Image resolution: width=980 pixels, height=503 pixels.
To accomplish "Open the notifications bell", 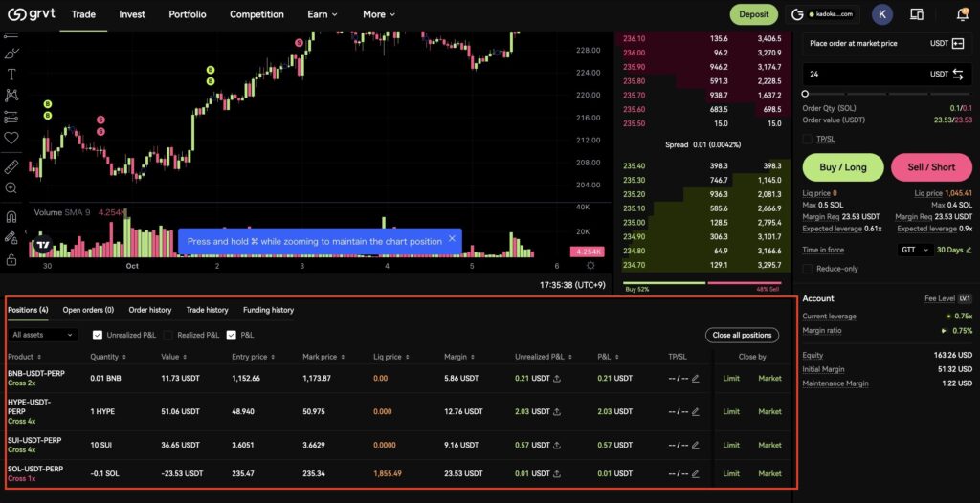I will click(x=962, y=14).
